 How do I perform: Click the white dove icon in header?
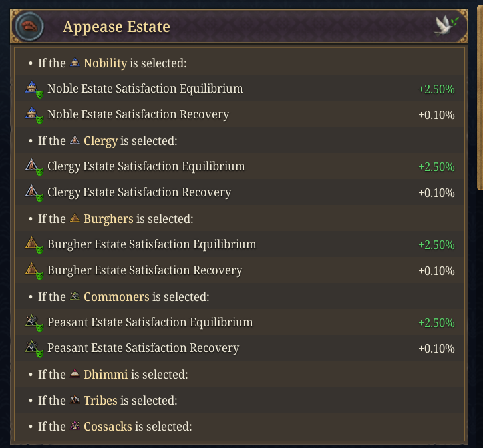[444, 25]
